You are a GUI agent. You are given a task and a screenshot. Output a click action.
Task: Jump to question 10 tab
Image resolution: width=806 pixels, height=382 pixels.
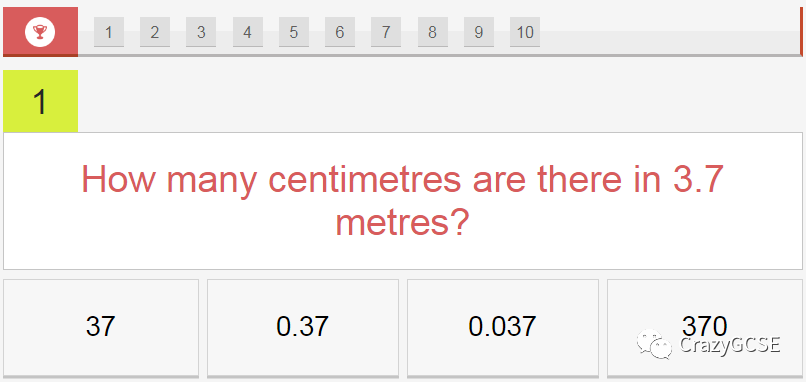coord(525,32)
